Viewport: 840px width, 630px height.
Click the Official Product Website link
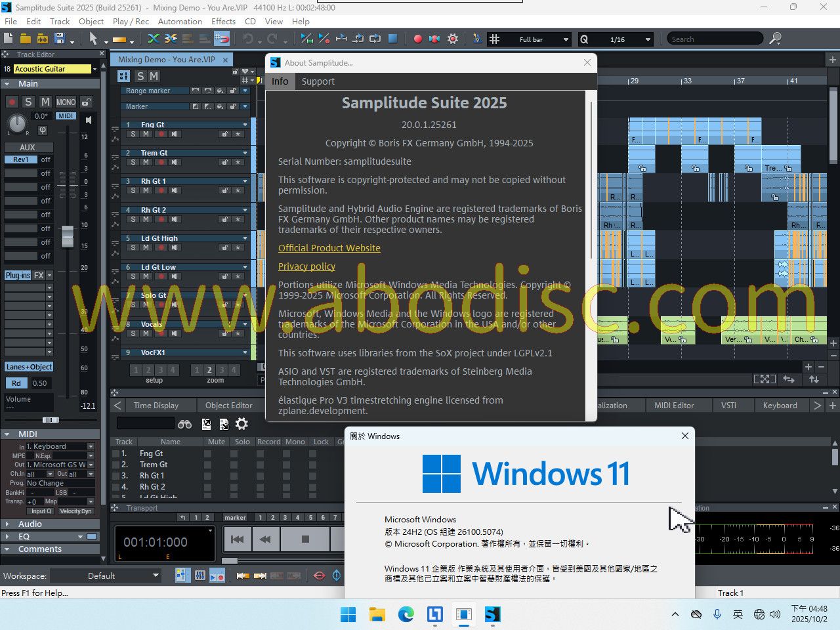click(x=329, y=248)
